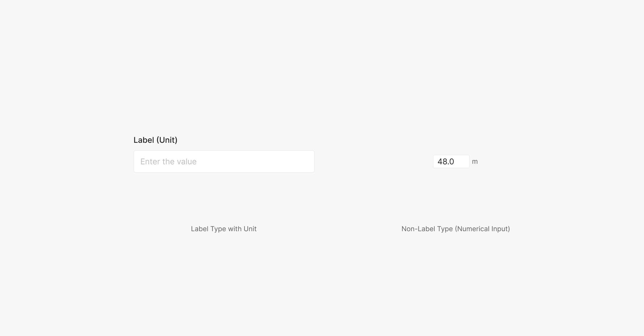The image size is (644, 336).
Task: Place cursor in the labeled value input
Action: point(224,161)
